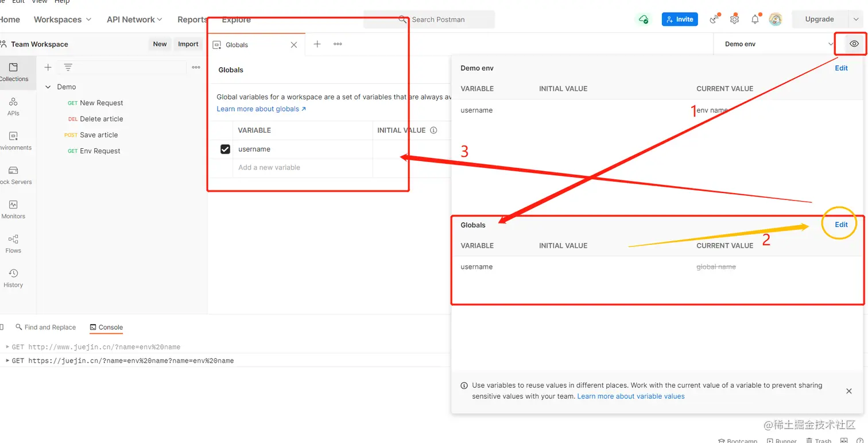Click the Import button
Image resolution: width=868 pixels, height=443 pixels.
coord(188,44)
